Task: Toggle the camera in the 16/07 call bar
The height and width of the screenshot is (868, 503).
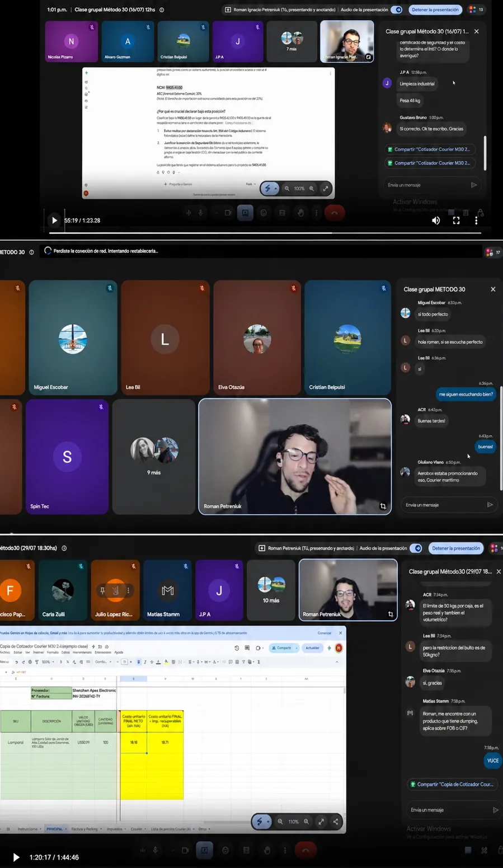Action: pos(228,213)
